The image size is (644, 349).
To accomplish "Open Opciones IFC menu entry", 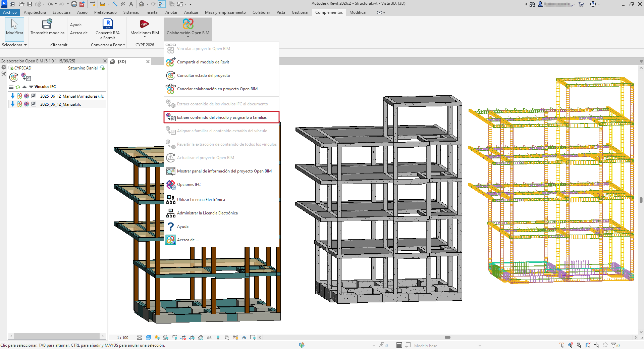I will point(221,185).
